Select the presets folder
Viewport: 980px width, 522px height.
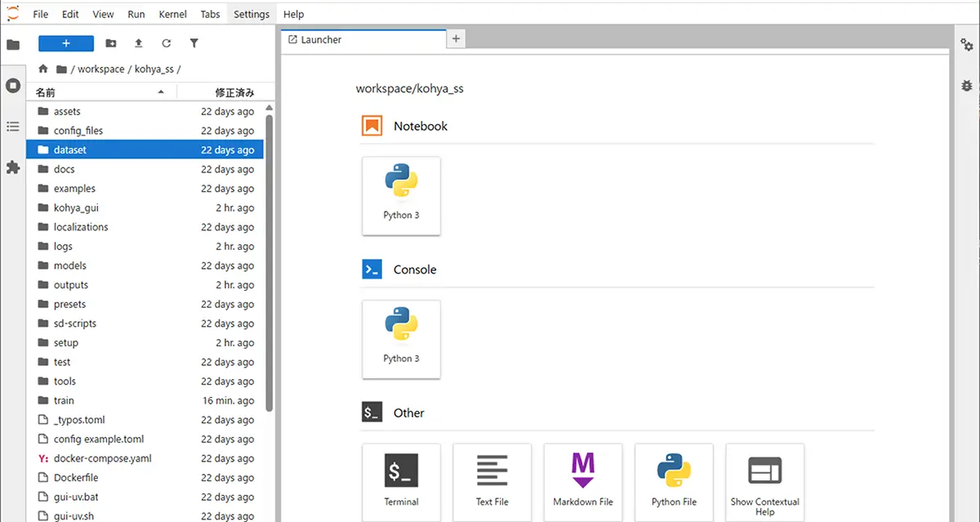146,304
